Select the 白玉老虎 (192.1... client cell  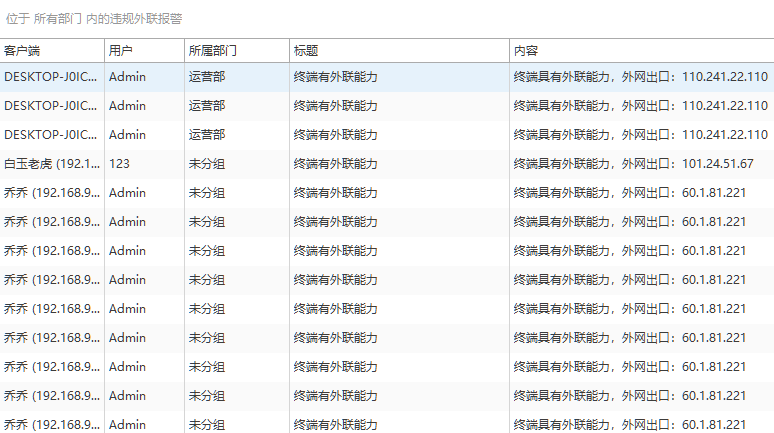pos(52,164)
